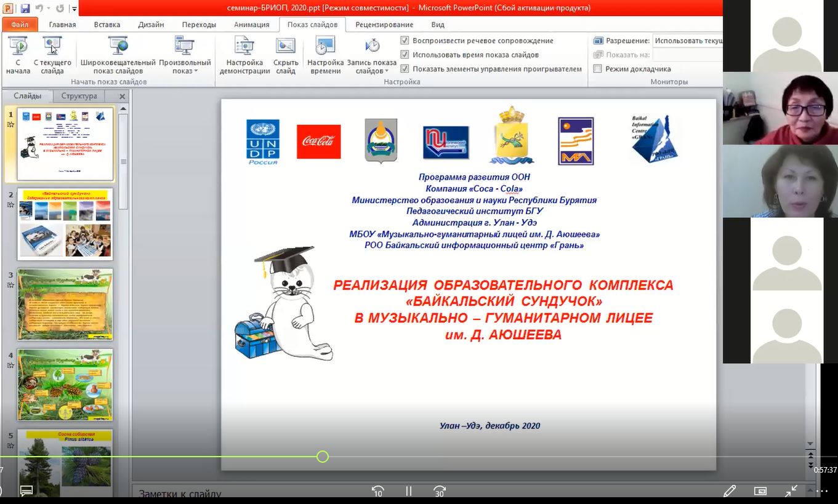Open the Запись показа слайдов dropdown
Screen dimensions: 838x504
coord(372,55)
